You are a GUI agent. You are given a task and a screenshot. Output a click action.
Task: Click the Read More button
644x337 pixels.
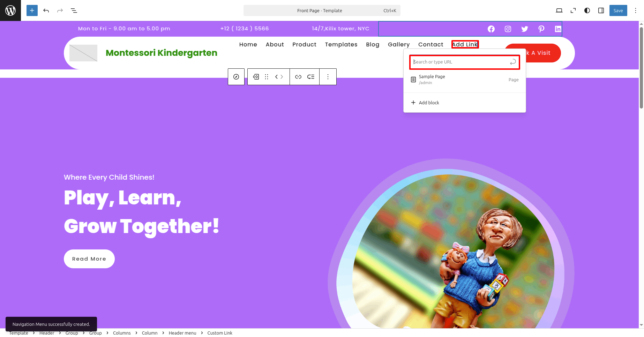89,259
